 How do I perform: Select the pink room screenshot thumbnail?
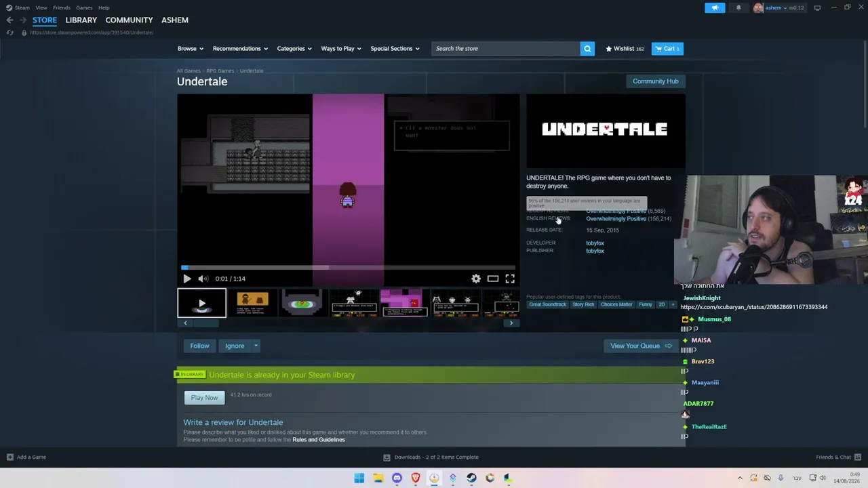pyautogui.click(x=404, y=303)
